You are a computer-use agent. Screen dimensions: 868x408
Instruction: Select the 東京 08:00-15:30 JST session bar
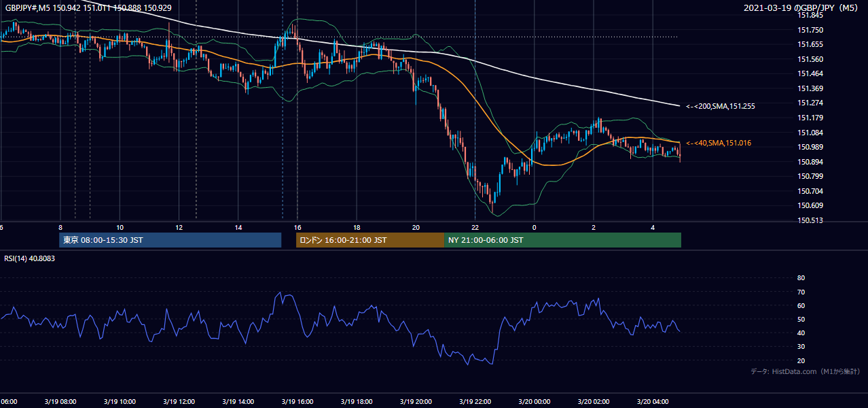[170, 240]
